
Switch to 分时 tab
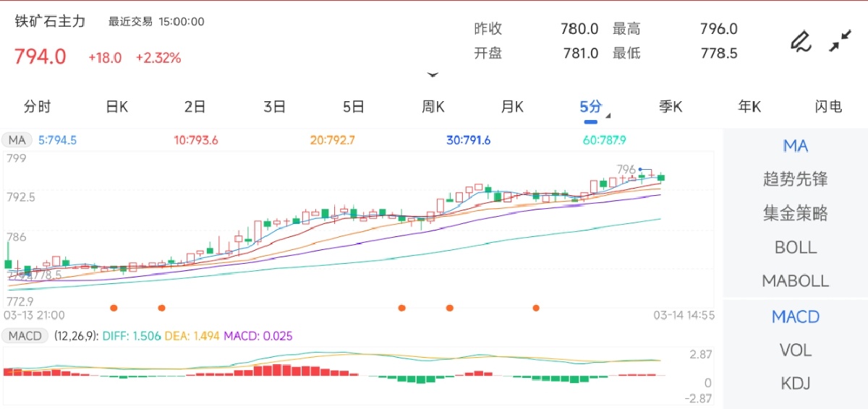[38, 107]
